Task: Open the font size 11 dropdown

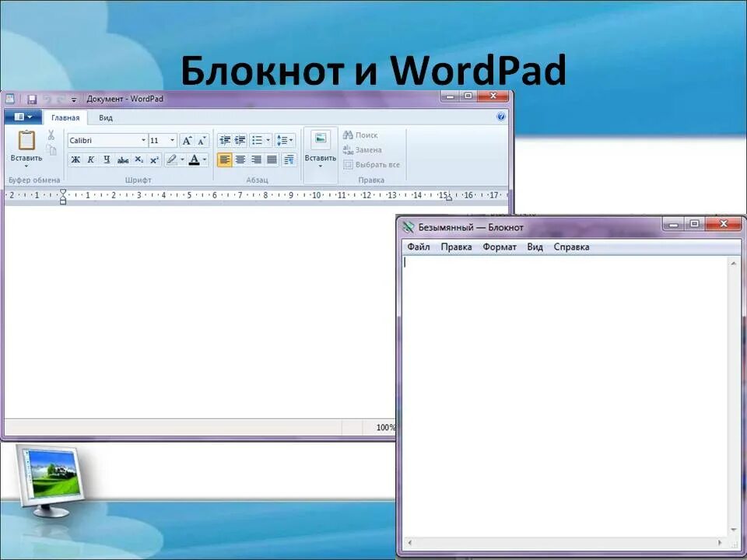Action: tap(173, 140)
